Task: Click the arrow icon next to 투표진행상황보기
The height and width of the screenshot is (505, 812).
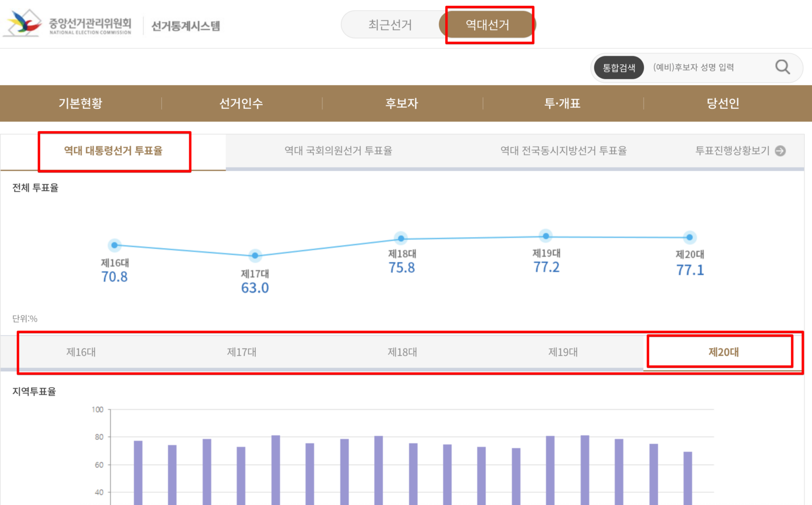Action: coord(780,151)
